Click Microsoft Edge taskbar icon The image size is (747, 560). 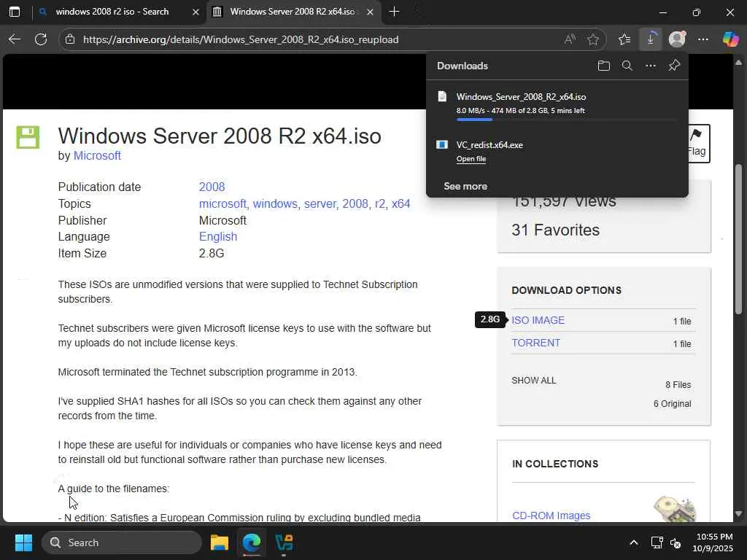252,542
